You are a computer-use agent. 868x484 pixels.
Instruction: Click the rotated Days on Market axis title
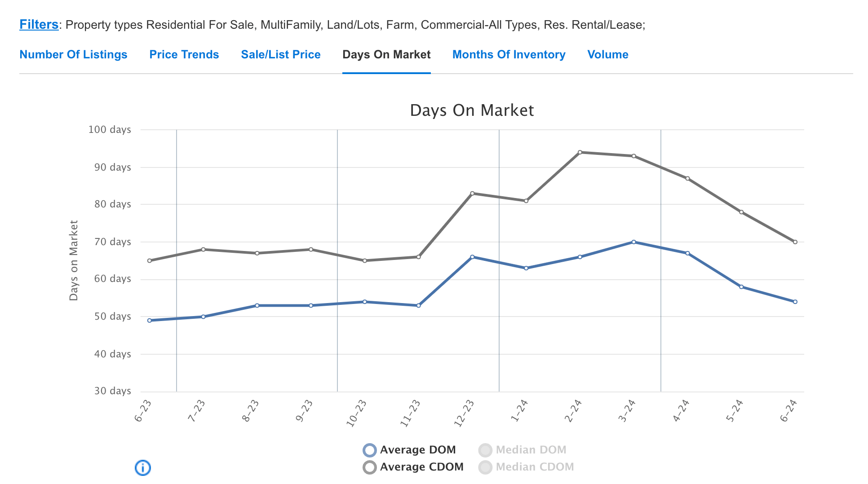(74, 260)
